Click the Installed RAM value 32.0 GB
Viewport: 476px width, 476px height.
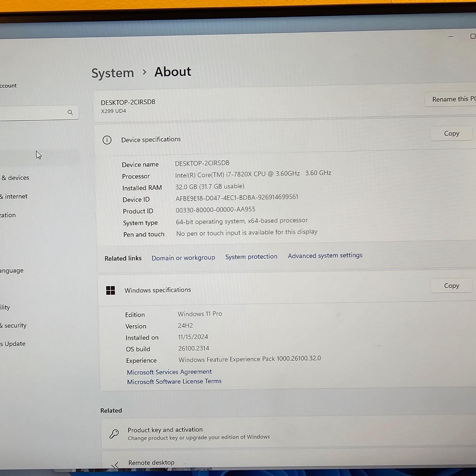coord(210,186)
